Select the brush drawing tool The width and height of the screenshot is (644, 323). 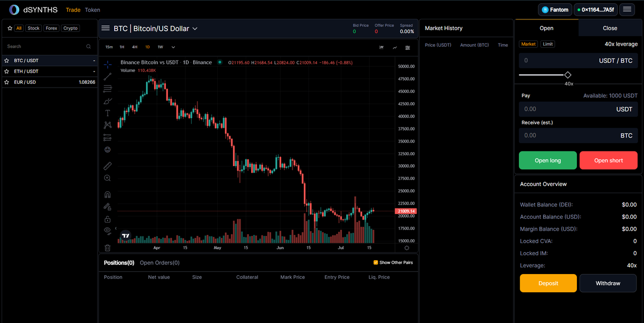point(107,101)
